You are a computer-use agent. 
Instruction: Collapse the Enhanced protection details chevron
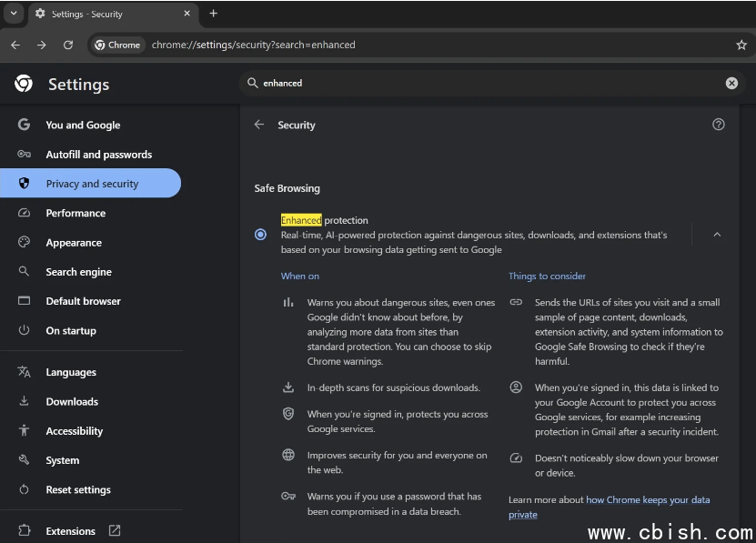coord(716,235)
